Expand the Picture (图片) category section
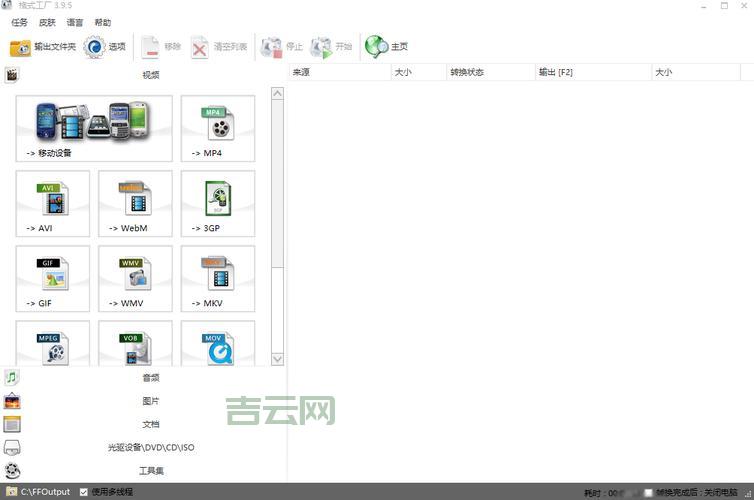Viewport: 754px width, 500px height. [150, 401]
